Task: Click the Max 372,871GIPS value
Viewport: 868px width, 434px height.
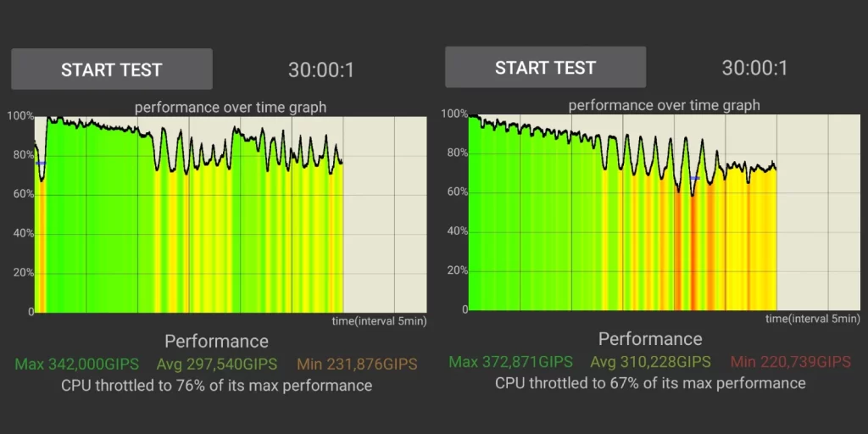Action: click(511, 362)
